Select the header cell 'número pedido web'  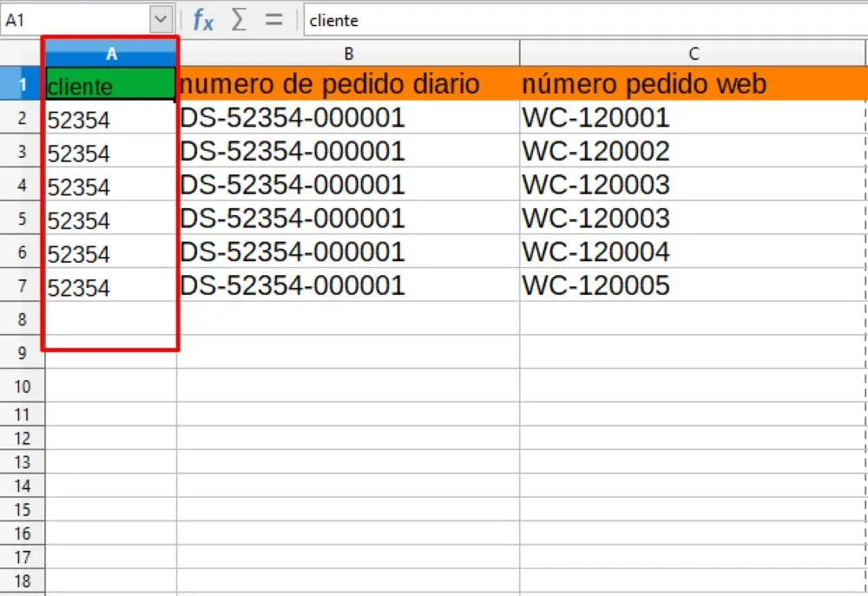(x=693, y=84)
